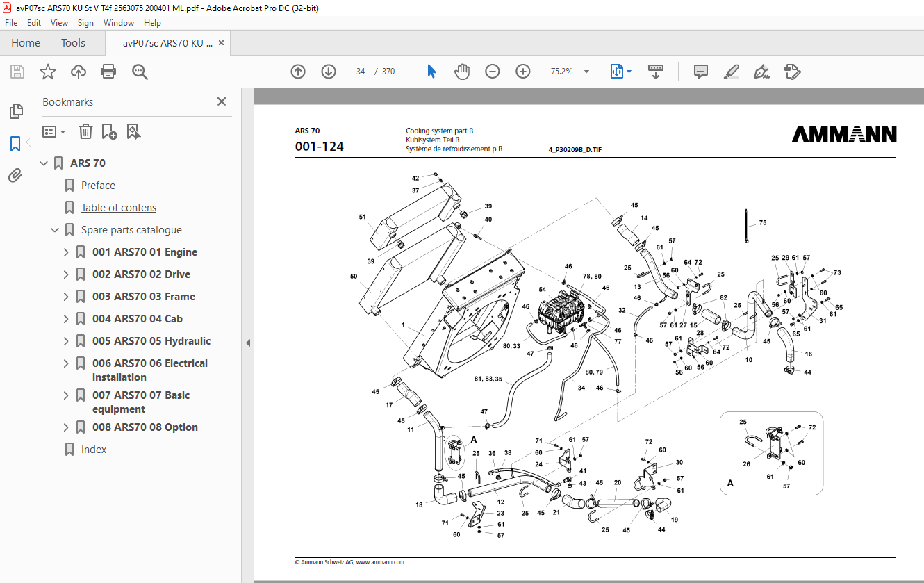Screen dimensions: 924x583
Task: Open the Edit menu
Action: click(34, 23)
